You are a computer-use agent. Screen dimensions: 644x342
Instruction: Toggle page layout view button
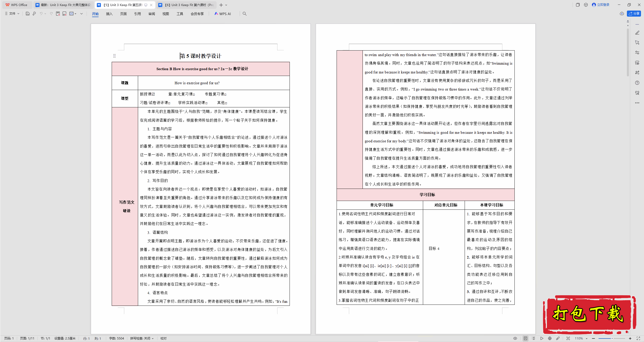526,338
